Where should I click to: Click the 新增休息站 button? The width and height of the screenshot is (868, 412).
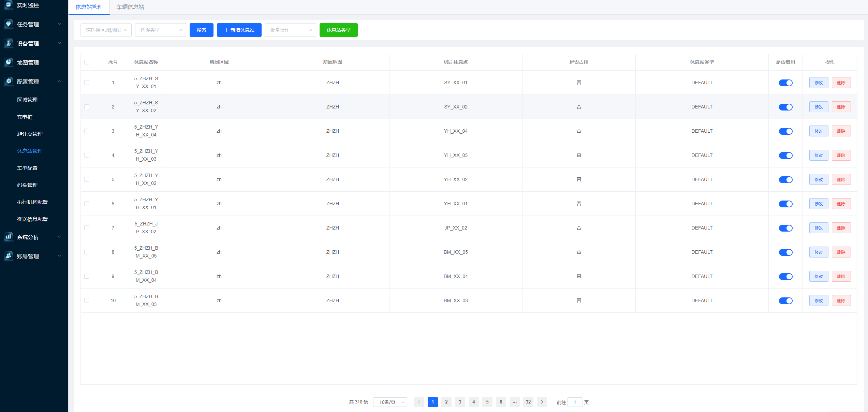(x=239, y=30)
